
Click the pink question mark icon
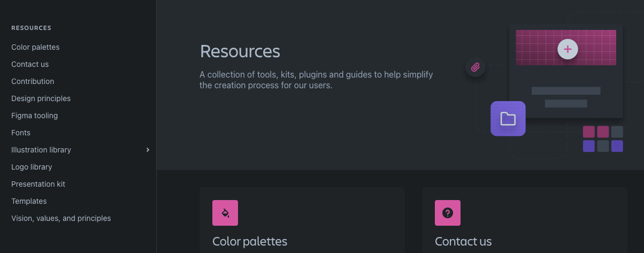pyautogui.click(x=448, y=213)
